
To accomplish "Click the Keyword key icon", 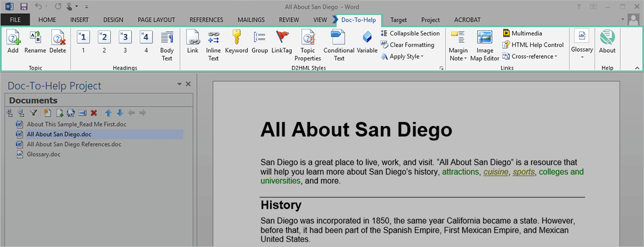I will (x=236, y=37).
